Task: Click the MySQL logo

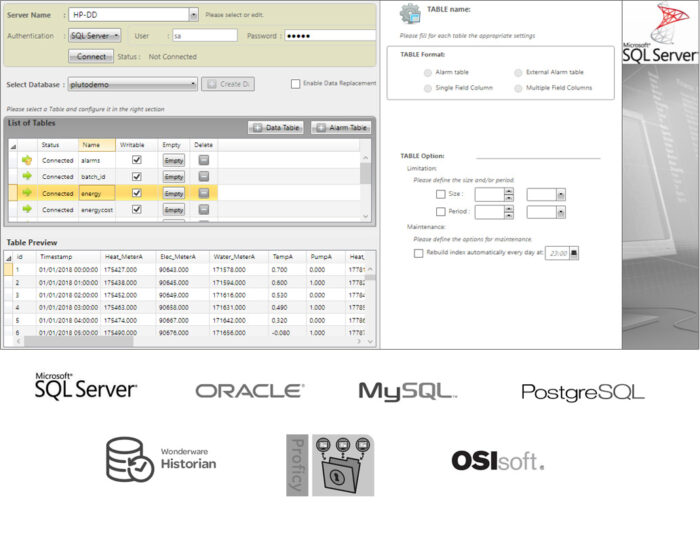Action: (408, 392)
